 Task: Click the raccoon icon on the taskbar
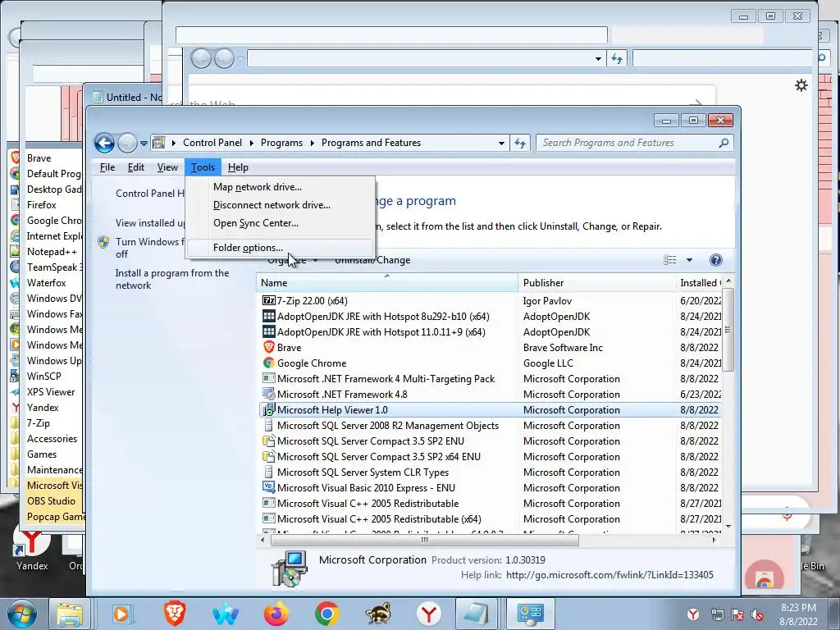point(378,614)
